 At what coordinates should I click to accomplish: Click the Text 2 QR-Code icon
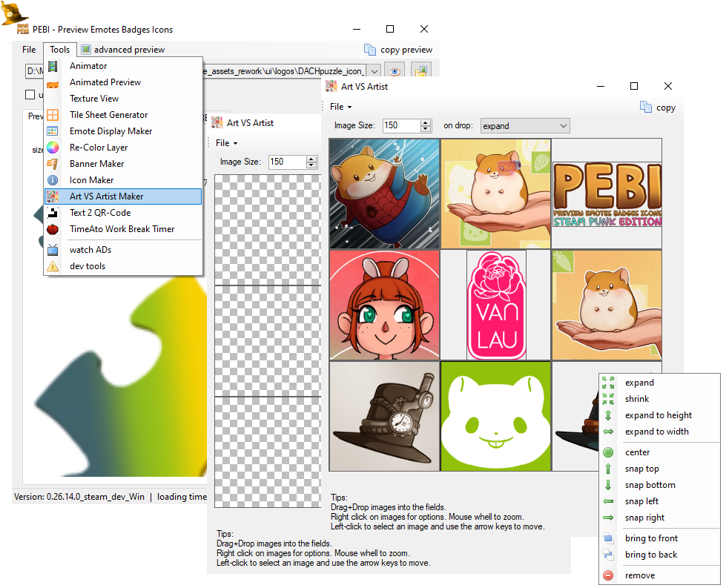tap(53, 213)
